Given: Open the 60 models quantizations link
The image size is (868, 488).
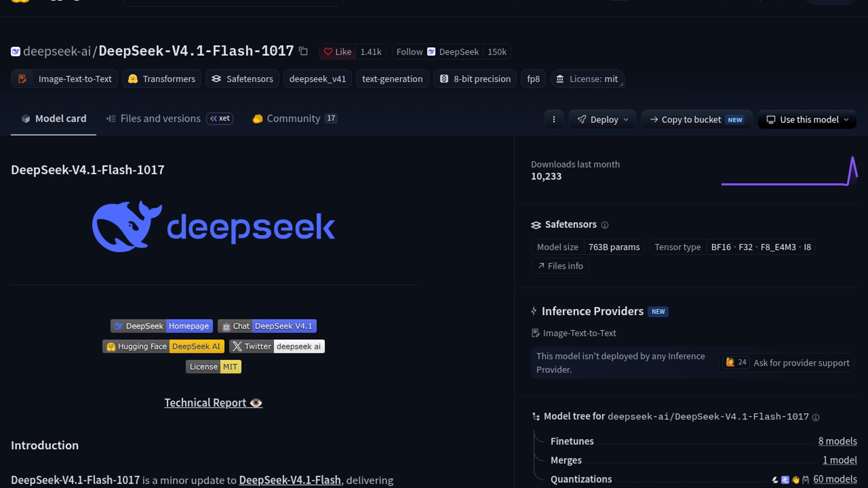Looking at the screenshot, I should coord(835,479).
